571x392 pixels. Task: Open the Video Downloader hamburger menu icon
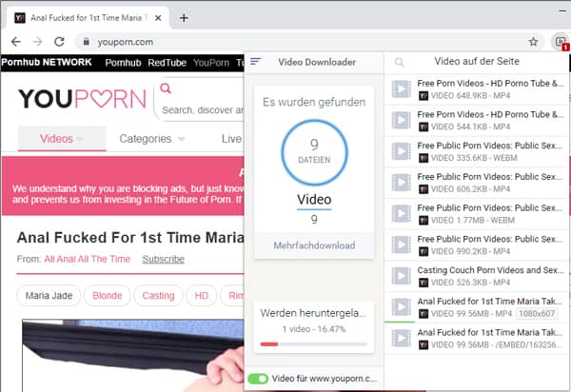[256, 62]
